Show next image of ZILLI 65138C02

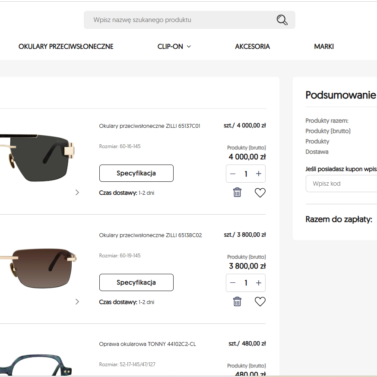coord(77,302)
